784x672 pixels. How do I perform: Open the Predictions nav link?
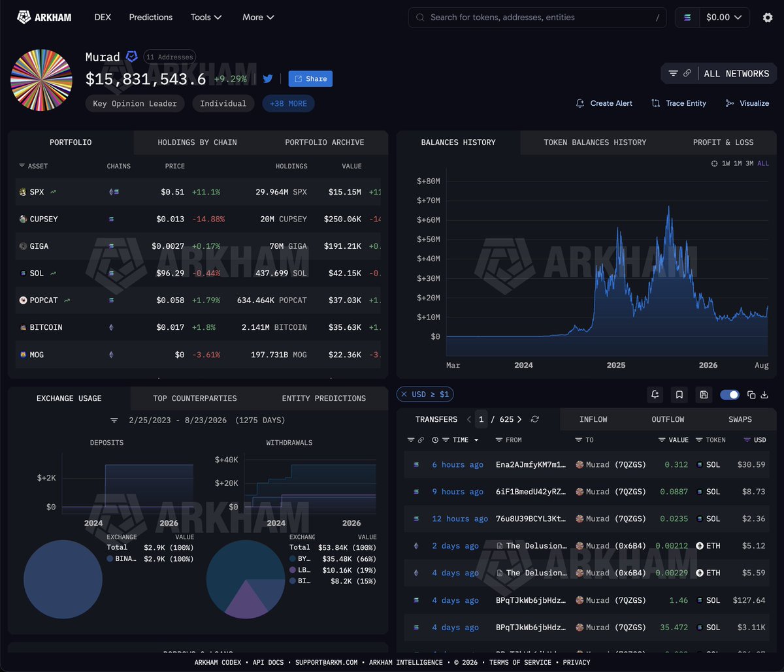tap(151, 17)
